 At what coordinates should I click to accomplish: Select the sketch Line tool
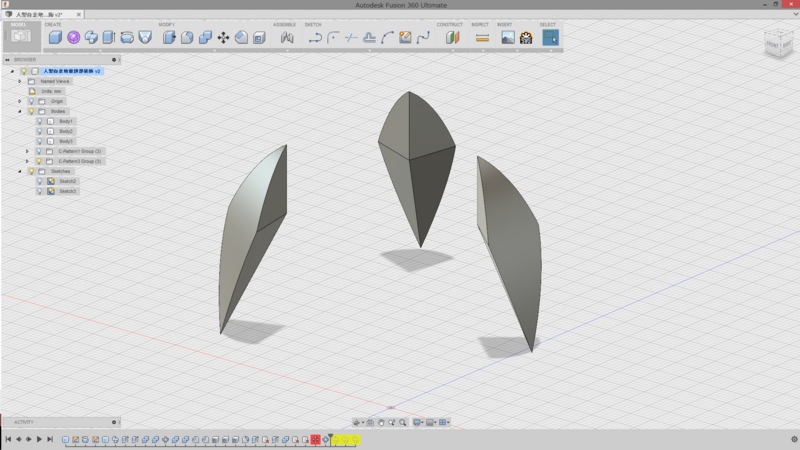315,37
